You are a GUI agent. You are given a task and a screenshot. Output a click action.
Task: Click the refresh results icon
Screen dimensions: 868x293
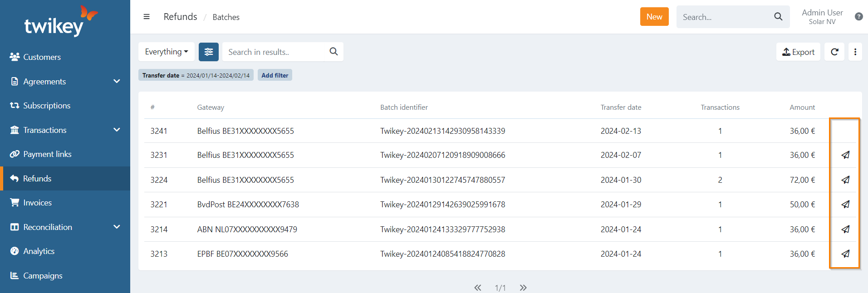pyautogui.click(x=834, y=52)
